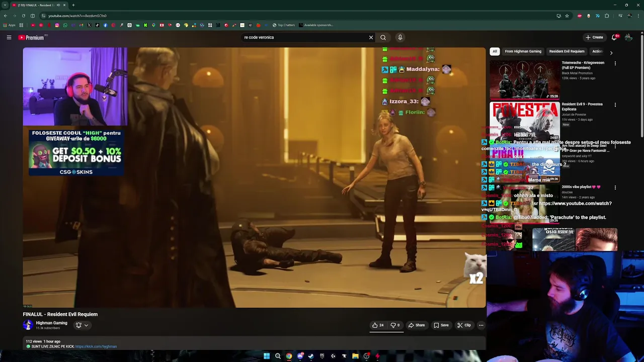Clear the search box text

[x=371, y=37]
